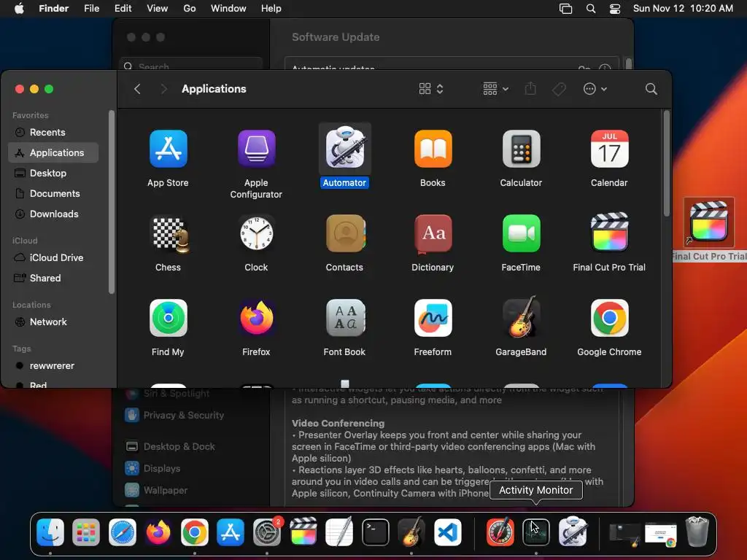Click the Finder icon in Dock

tap(50, 532)
